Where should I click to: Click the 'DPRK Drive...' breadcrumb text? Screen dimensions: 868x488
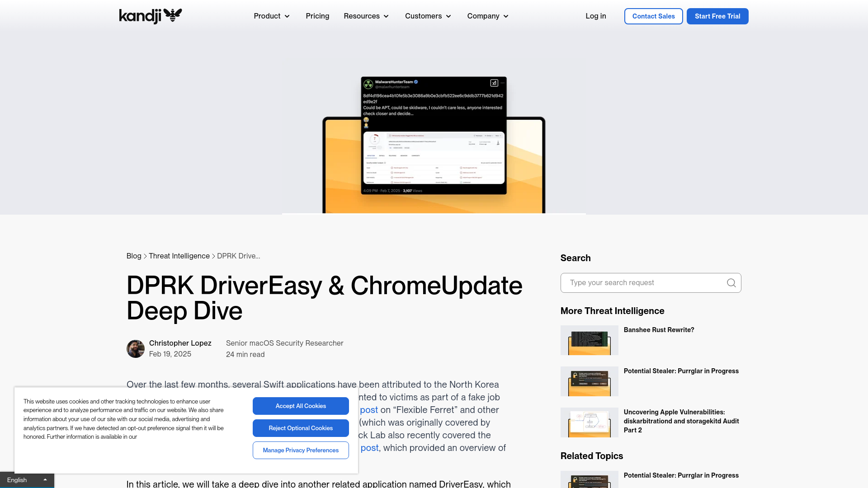(x=238, y=256)
